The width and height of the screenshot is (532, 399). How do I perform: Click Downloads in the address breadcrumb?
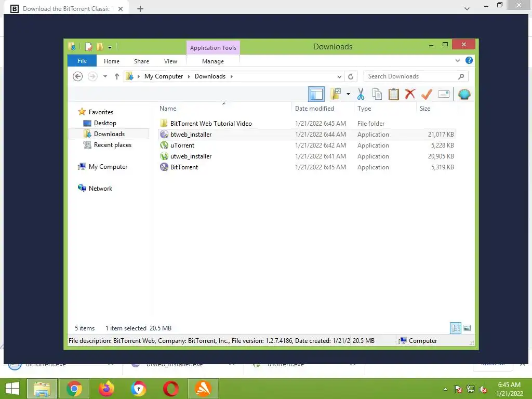[210, 76]
